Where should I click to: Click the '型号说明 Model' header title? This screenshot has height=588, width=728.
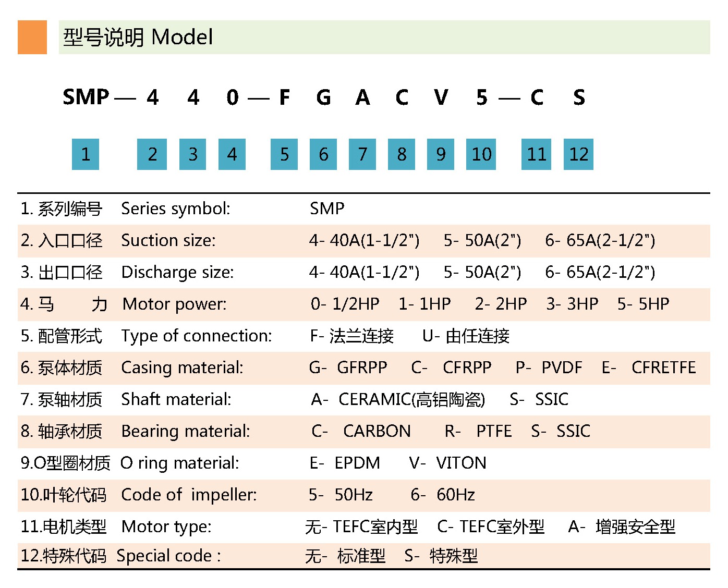(x=138, y=37)
